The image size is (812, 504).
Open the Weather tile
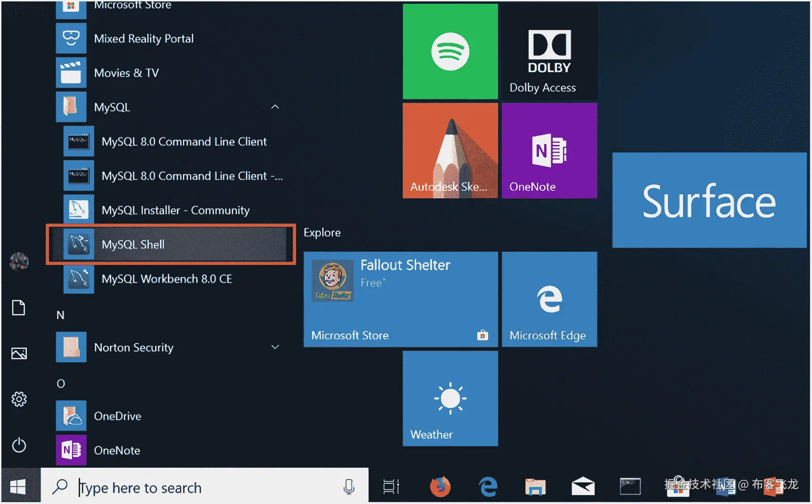450,399
